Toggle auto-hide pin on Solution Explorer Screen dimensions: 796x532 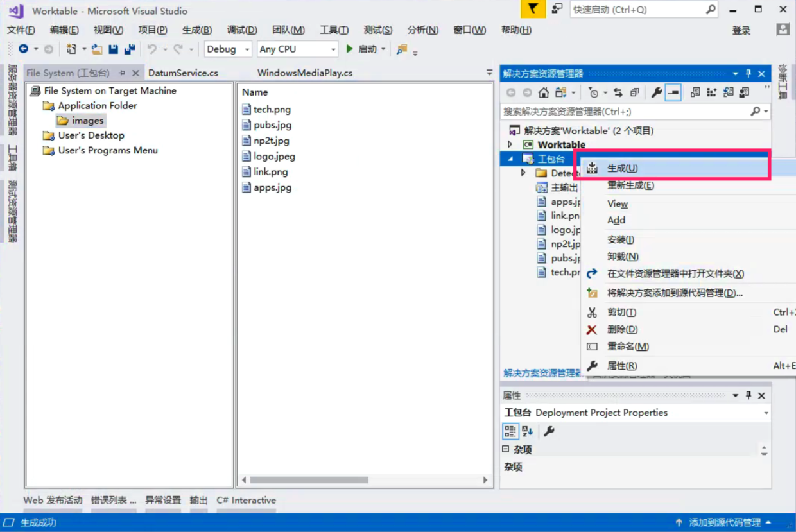[748, 74]
